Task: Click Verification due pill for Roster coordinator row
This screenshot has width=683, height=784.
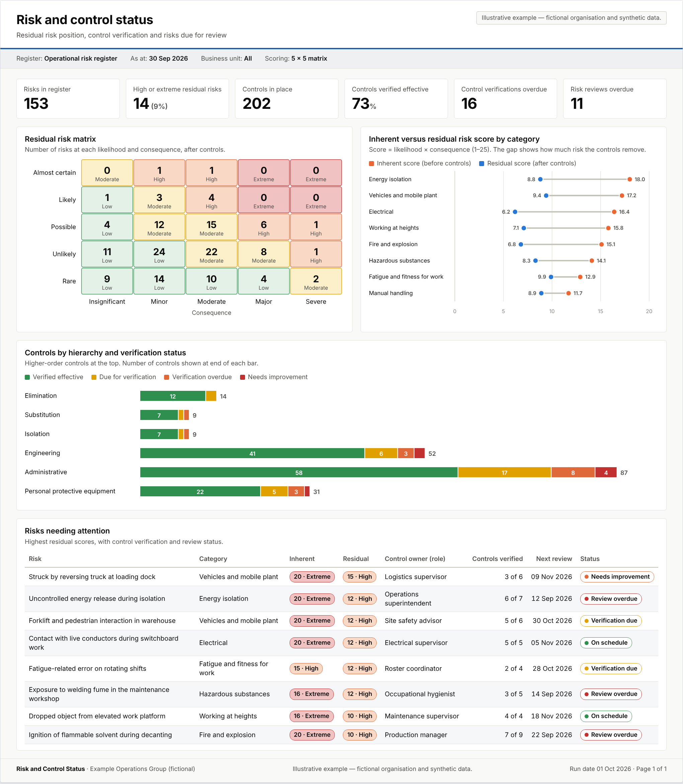Action: (x=611, y=668)
